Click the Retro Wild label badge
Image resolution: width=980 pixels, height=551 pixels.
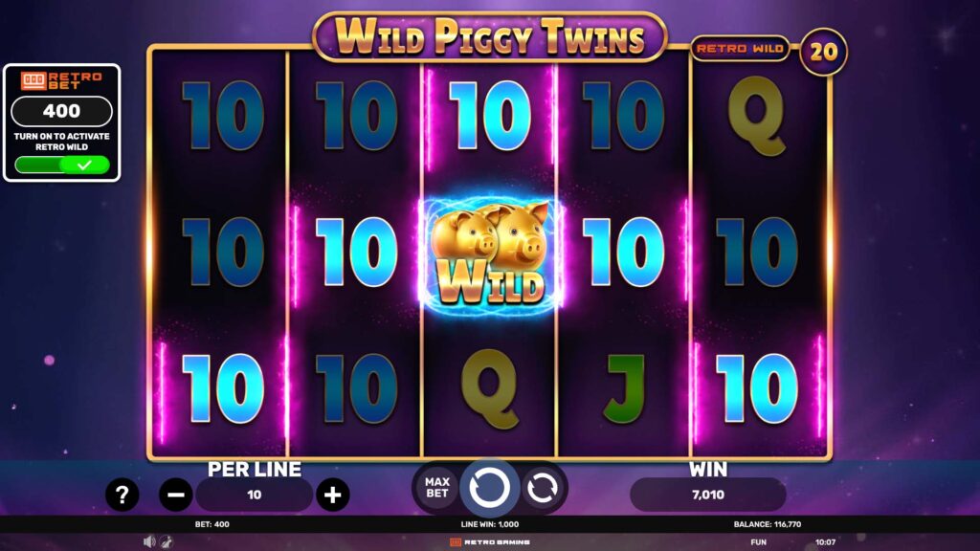pyautogui.click(x=740, y=48)
